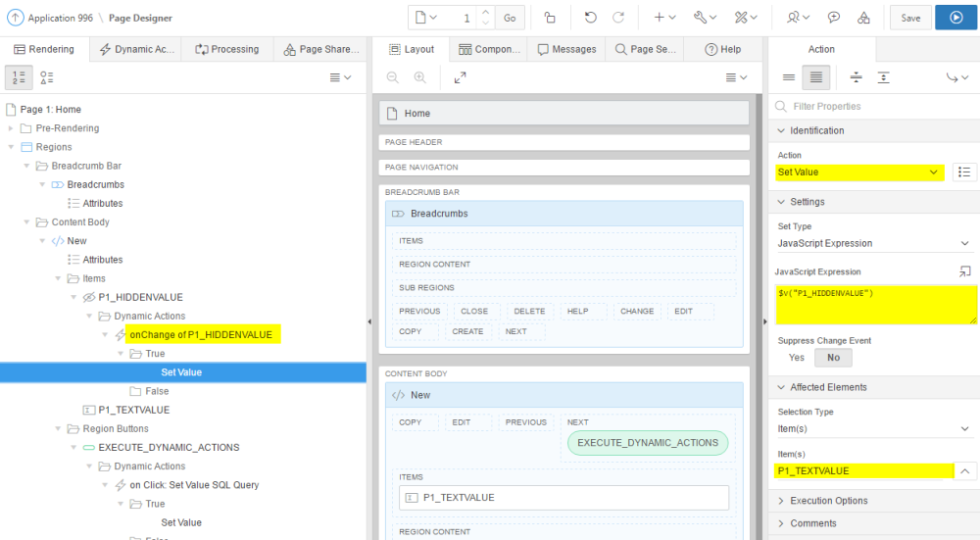Show all properties in editor

816,77
